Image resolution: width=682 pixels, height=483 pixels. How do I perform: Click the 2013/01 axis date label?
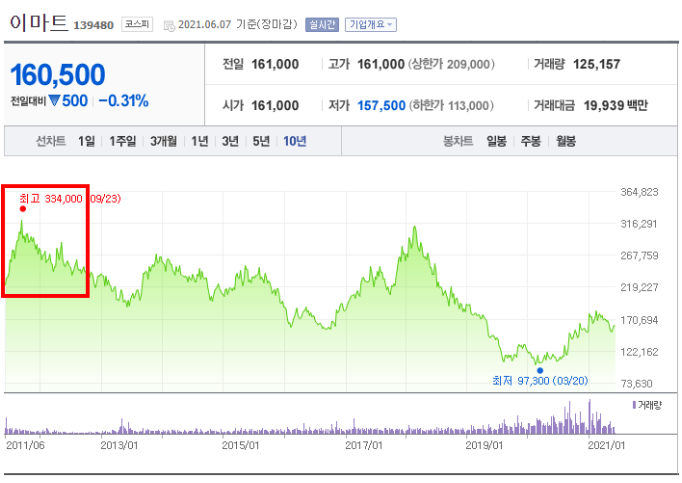(x=119, y=446)
